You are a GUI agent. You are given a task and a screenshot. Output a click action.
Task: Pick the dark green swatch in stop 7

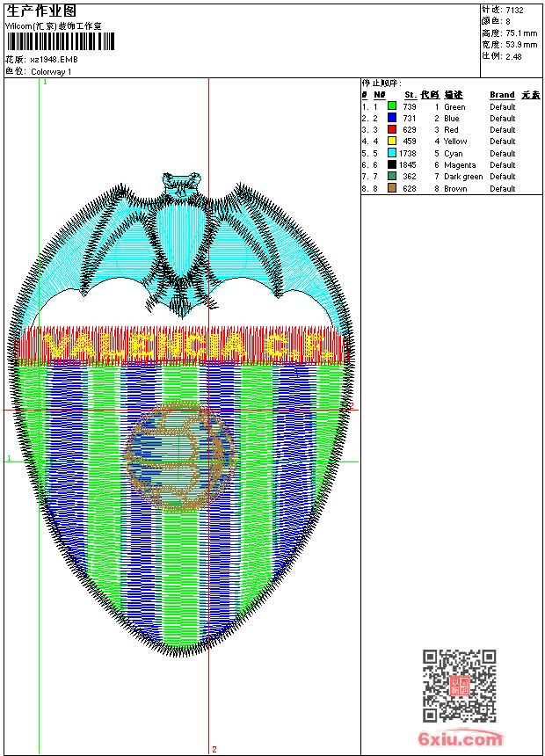[x=392, y=176]
